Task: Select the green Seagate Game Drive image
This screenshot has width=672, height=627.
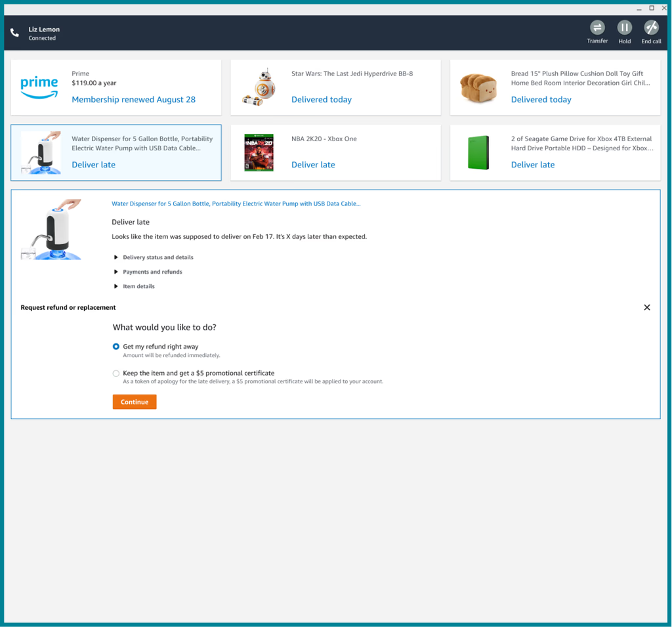Action: pyautogui.click(x=478, y=152)
